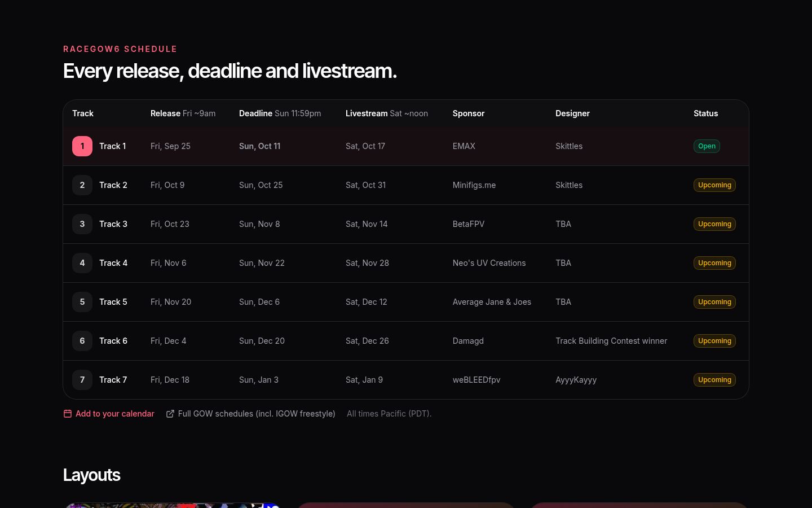The height and width of the screenshot is (508, 812).
Task: Click the number 3 badge for Track 3
Action: pyautogui.click(x=82, y=224)
